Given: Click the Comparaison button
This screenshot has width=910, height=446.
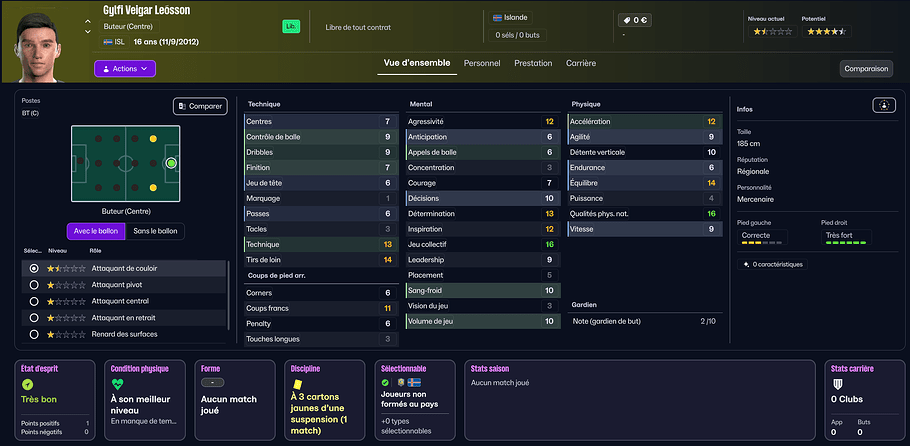Looking at the screenshot, I should [x=865, y=69].
